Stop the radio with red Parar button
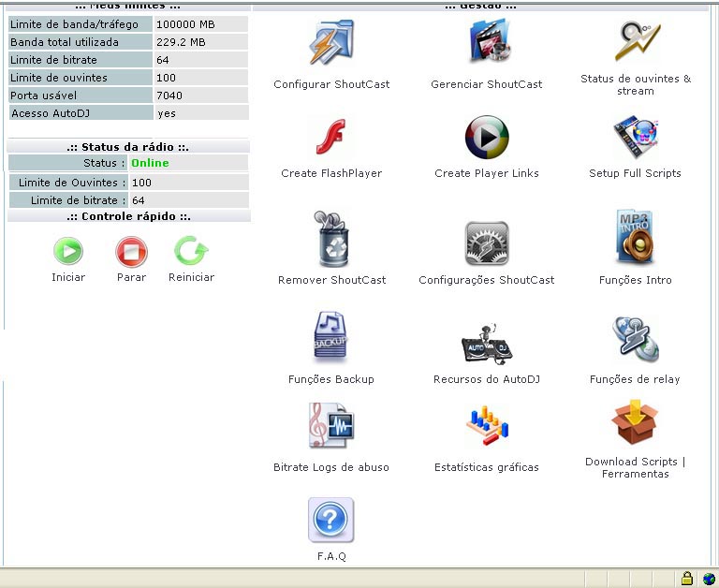The height and width of the screenshot is (588, 719). tap(131, 251)
